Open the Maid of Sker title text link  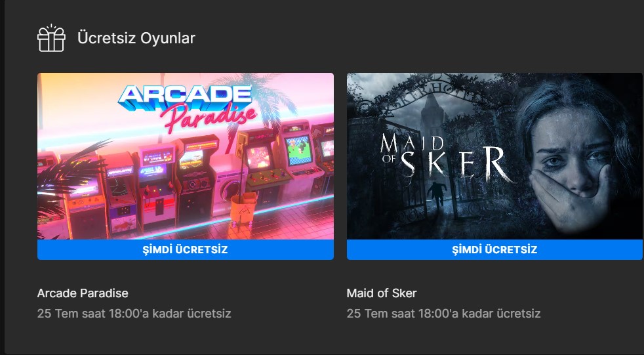(x=382, y=293)
